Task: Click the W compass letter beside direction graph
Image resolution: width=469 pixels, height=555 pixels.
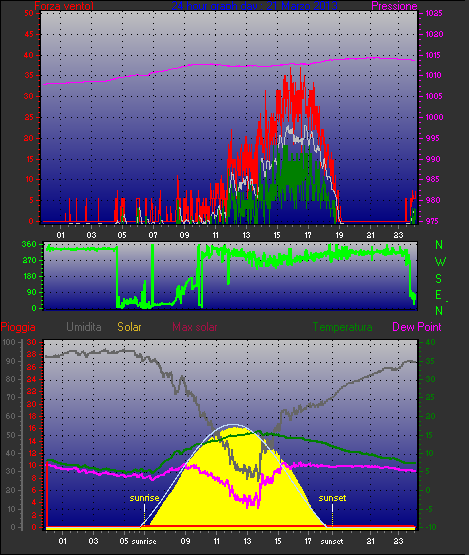Action: (x=440, y=262)
